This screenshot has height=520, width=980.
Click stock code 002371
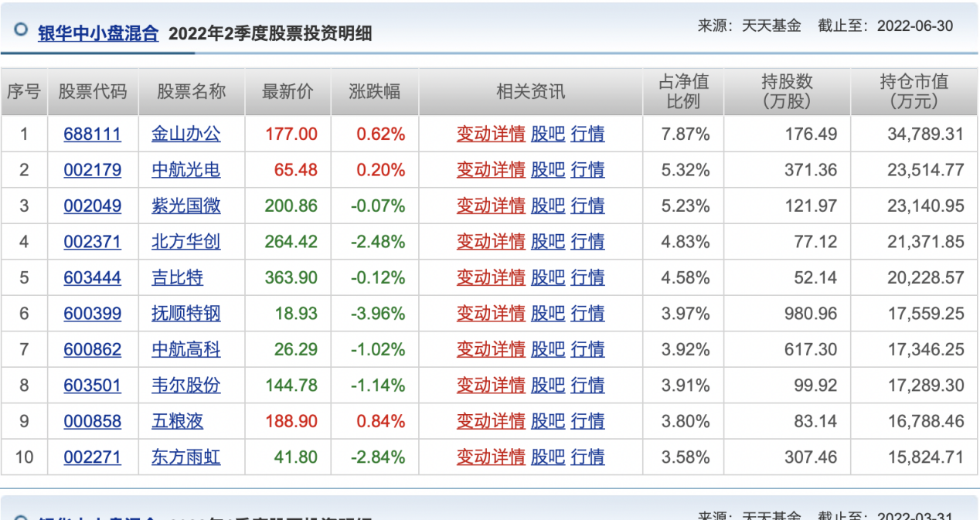pos(92,242)
